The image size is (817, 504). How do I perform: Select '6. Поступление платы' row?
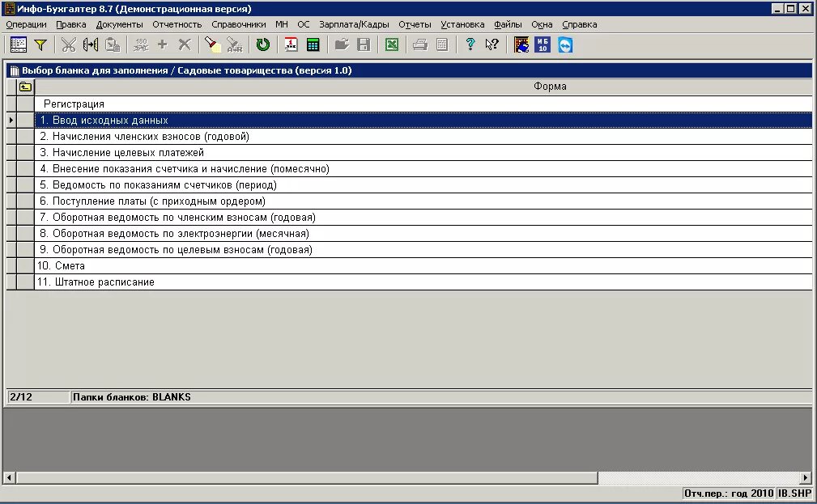pos(423,201)
